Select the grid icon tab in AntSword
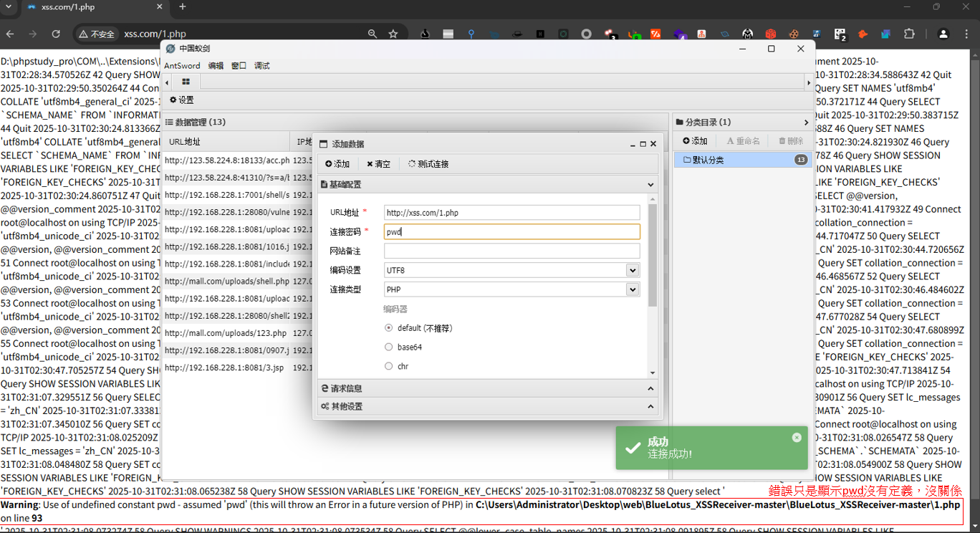This screenshot has height=533, width=980. click(185, 82)
